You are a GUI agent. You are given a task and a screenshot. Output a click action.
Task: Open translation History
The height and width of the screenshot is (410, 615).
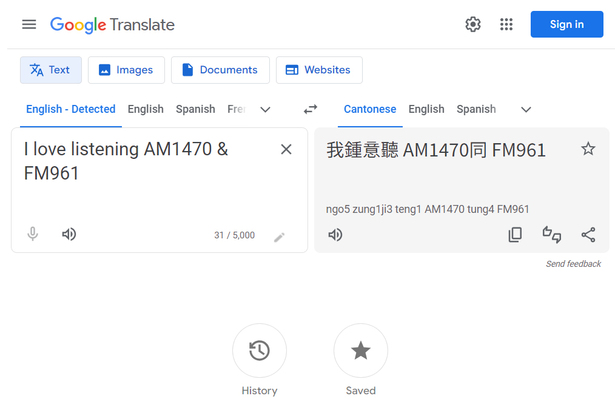point(259,350)
